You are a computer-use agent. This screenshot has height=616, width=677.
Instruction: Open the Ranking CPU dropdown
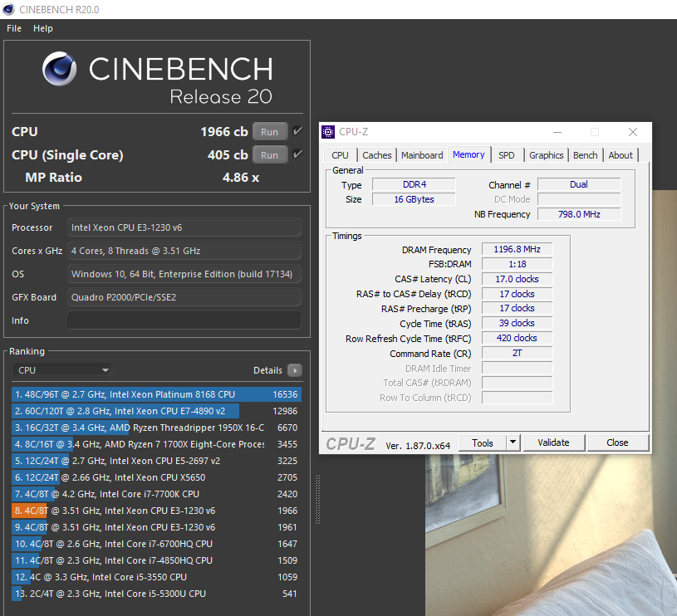pyautogui.click(x=62, y=370)
